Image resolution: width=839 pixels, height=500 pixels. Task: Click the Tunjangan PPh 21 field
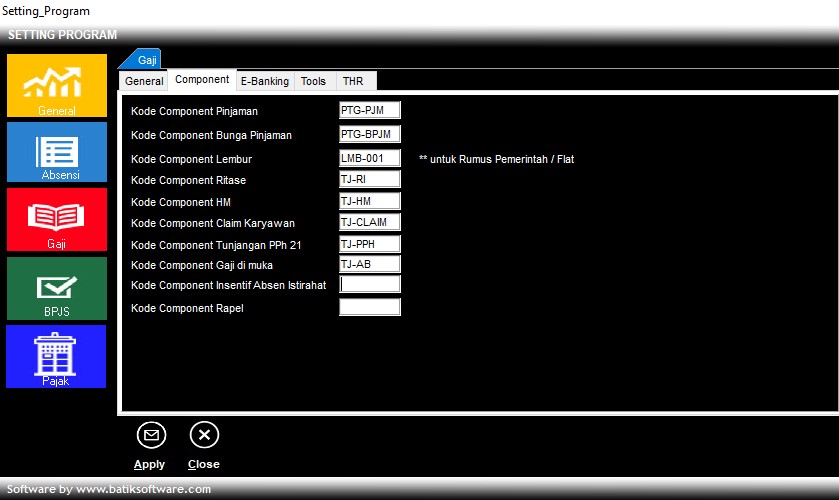369,244
